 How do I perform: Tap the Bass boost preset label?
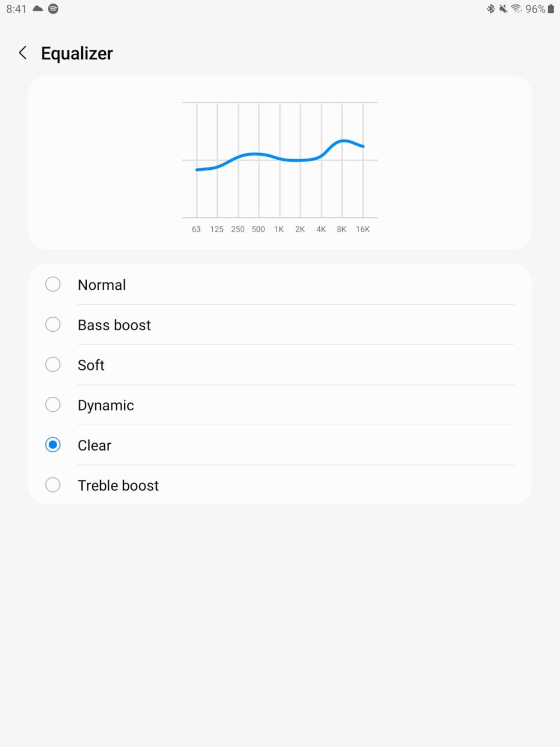tap(114, 325)
